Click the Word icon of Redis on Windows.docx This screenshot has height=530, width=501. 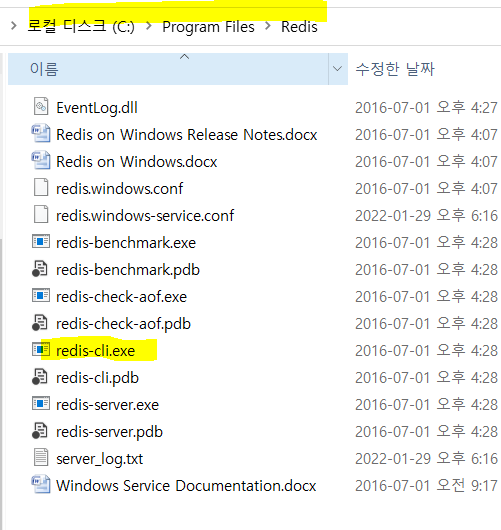[x=41, y=161]
